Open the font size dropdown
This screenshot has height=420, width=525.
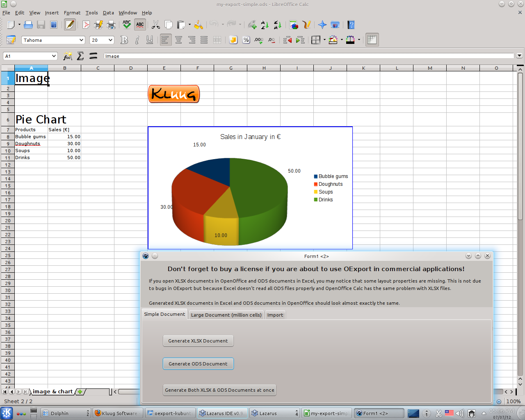click(110, 40)
